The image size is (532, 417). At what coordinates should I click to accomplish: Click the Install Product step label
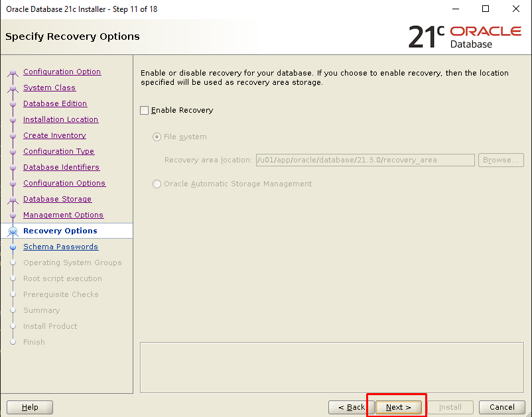coord(50,326)
